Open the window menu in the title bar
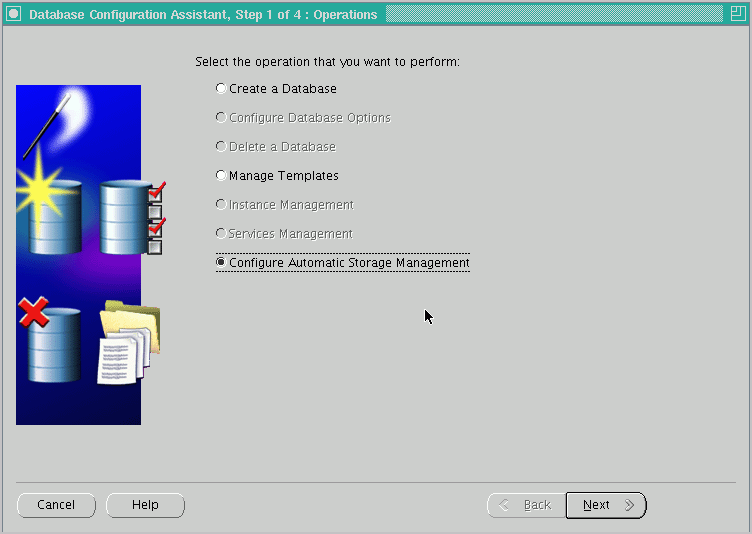 pos(13,14)
